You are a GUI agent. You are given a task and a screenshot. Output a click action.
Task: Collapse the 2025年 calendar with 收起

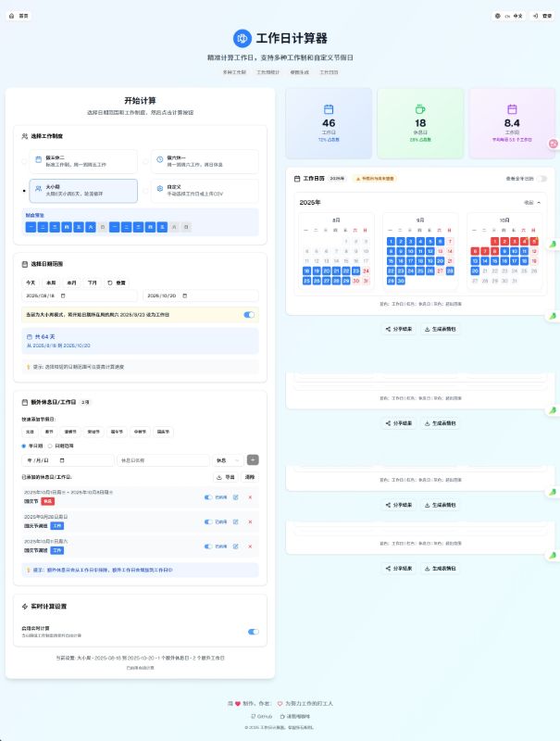click(532, 202)
